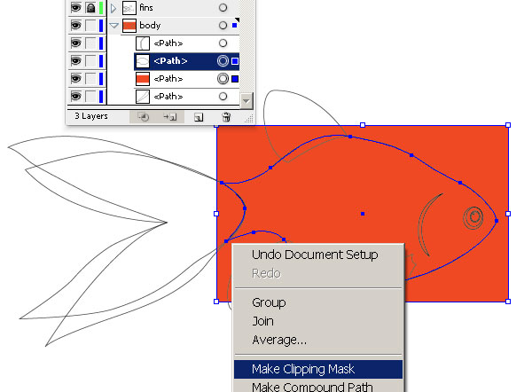Click the Create New Layer icon

[199, 117]
